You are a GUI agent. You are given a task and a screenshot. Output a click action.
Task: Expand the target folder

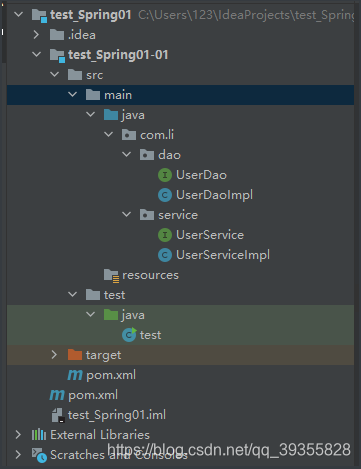55,355
